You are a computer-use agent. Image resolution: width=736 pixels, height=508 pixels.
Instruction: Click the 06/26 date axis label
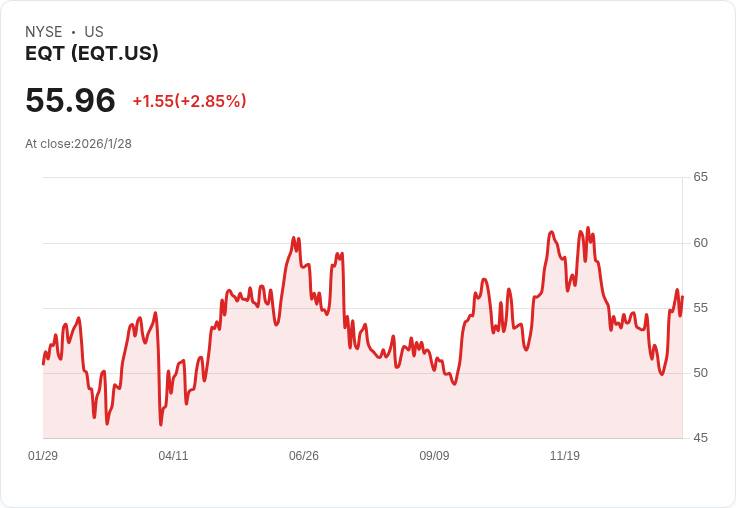304,456
